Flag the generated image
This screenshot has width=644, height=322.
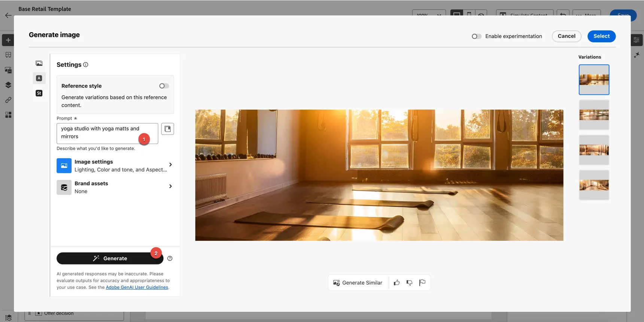pyautogui.click(x=422, y=283)
